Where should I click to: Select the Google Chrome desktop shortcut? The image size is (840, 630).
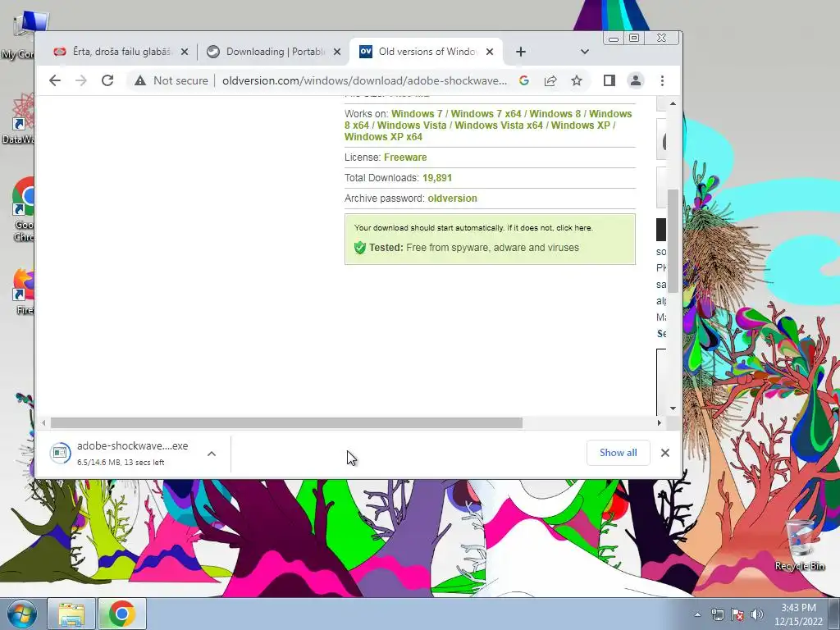pyautogui.click(x=24, y=210)
